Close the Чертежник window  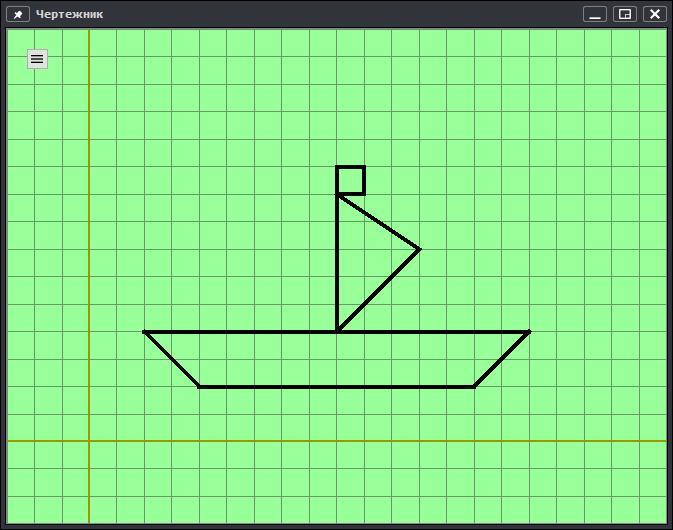point(655,14)
